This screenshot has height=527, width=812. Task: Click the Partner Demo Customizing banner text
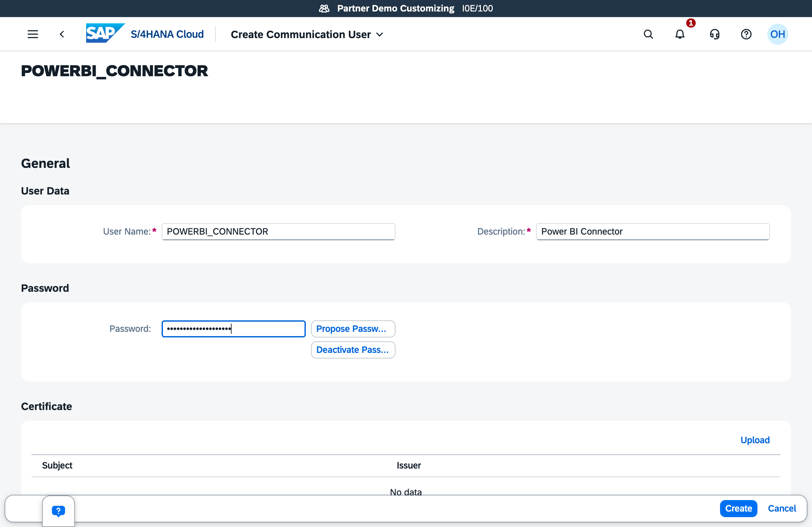395,8
